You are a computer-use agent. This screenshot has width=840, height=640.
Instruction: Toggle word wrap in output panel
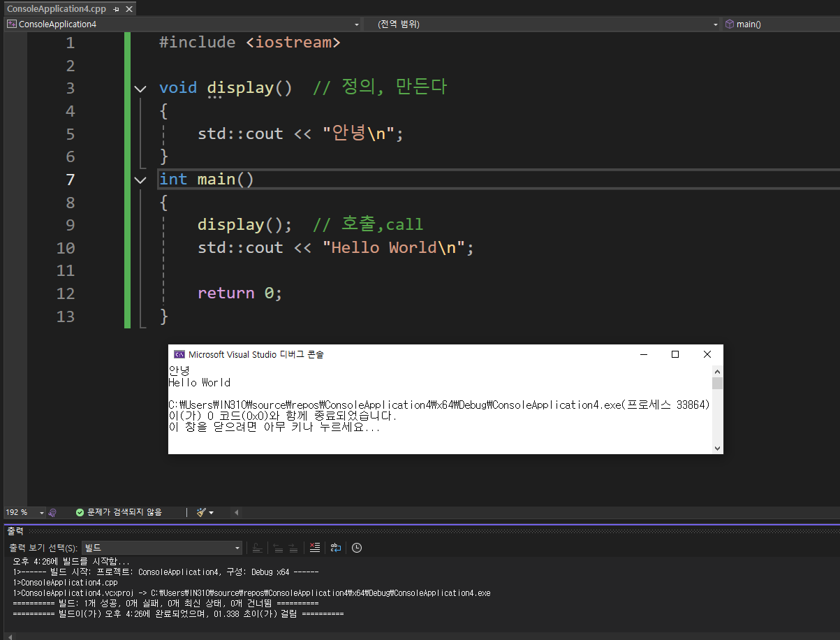(x=336, y=548)
